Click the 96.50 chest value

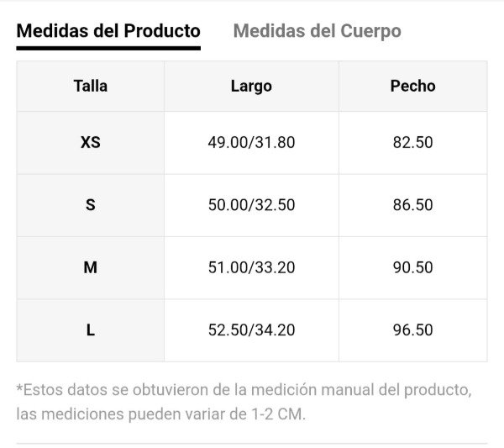pos(412,330)
